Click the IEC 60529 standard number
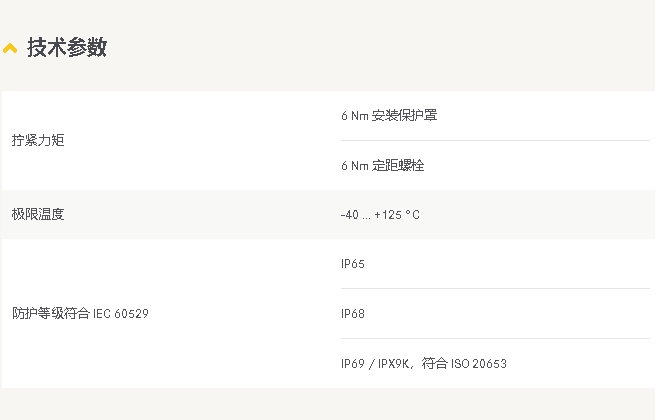Screen dimensions: 655x420 pos(121,313)
